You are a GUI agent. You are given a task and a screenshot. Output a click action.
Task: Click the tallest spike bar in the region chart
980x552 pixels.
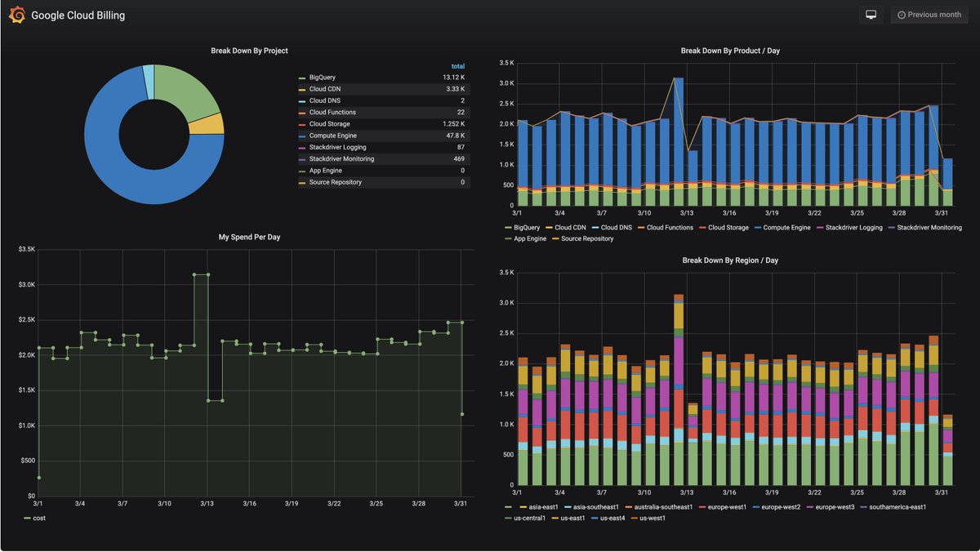(x=679, y=390)
